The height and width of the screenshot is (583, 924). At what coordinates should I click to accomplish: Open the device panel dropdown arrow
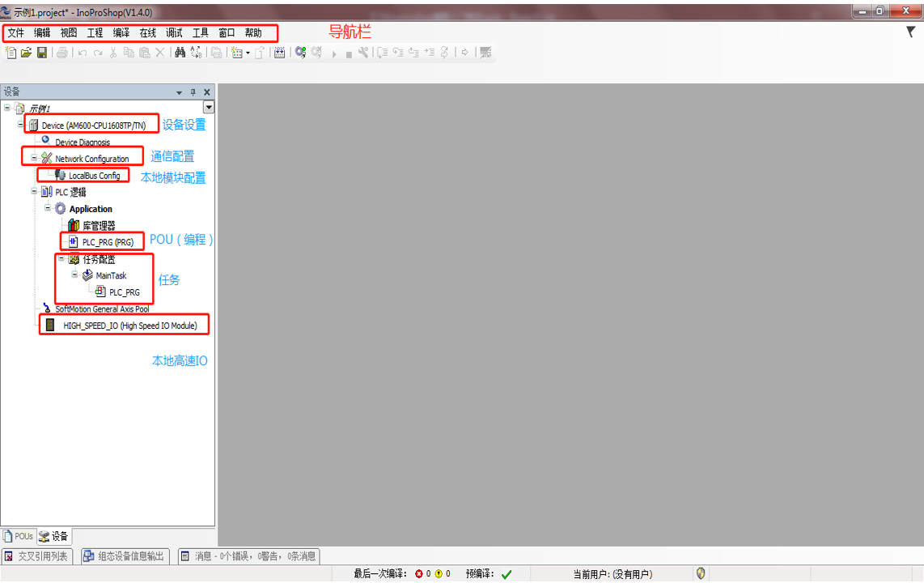pos(209,107)
